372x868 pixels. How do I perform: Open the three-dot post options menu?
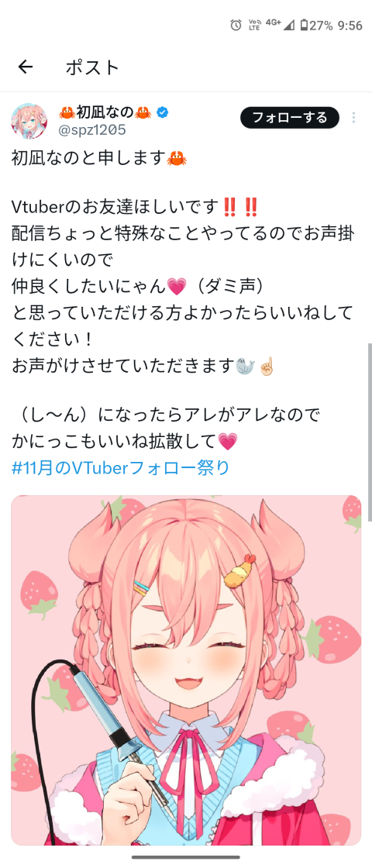coord(353,117)
